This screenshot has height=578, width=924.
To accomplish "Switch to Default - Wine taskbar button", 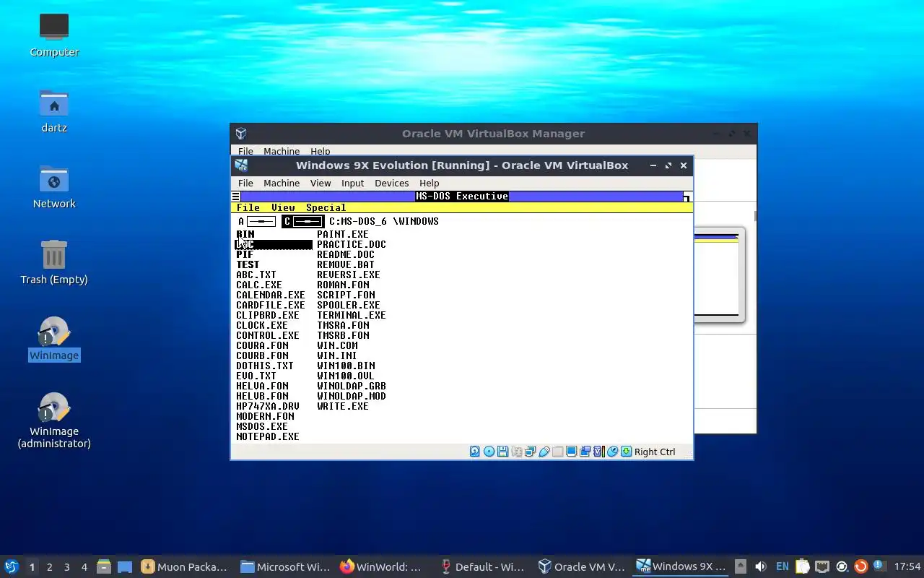I will tap(482, 567).
